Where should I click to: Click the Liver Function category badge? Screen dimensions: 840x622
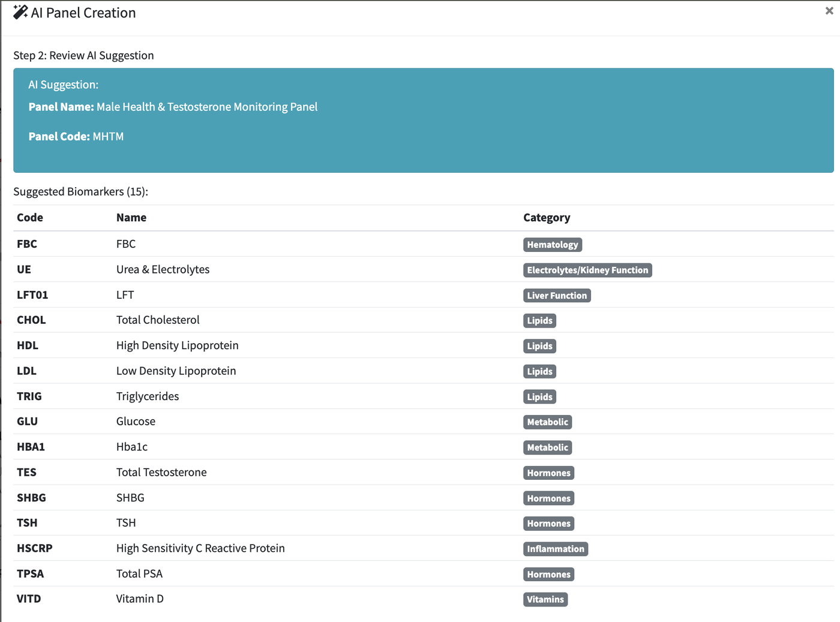pos(557,296)
